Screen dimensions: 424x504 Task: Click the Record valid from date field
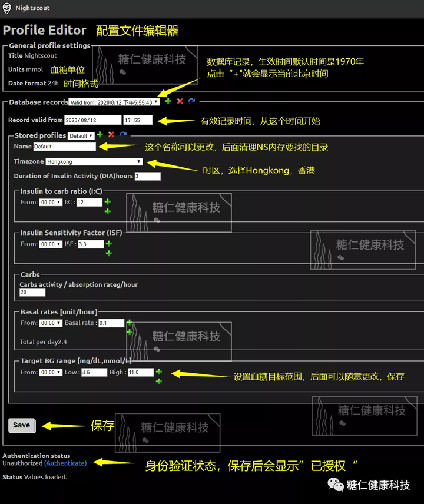[93, 120]
